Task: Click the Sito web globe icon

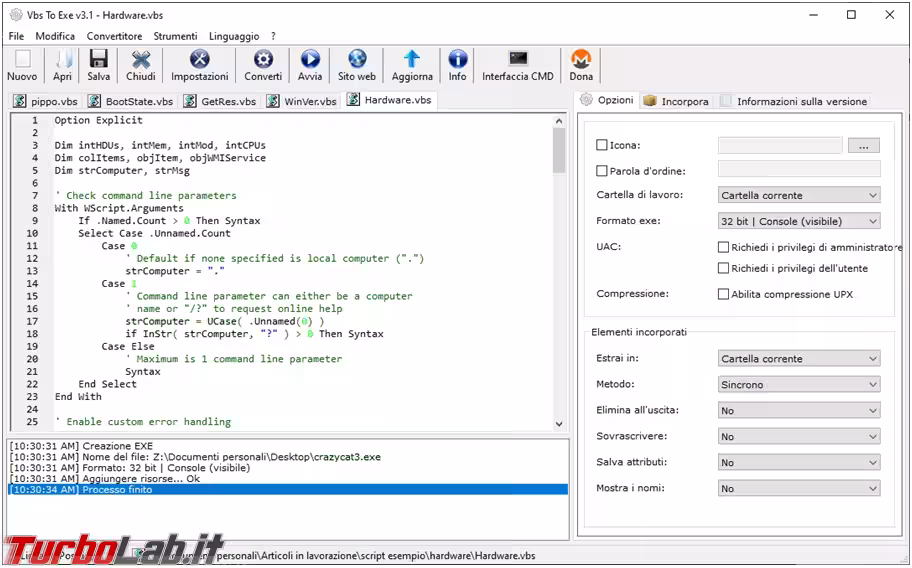Action: click(357, 60)
